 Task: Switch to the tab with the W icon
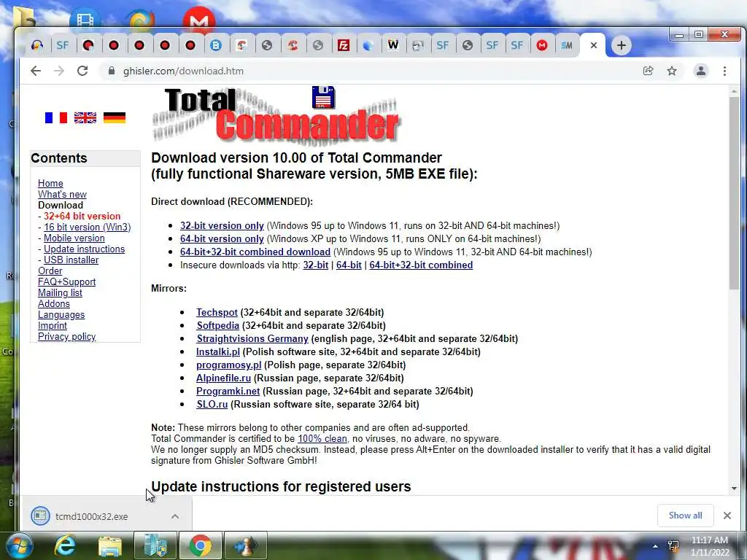(393, 45)
